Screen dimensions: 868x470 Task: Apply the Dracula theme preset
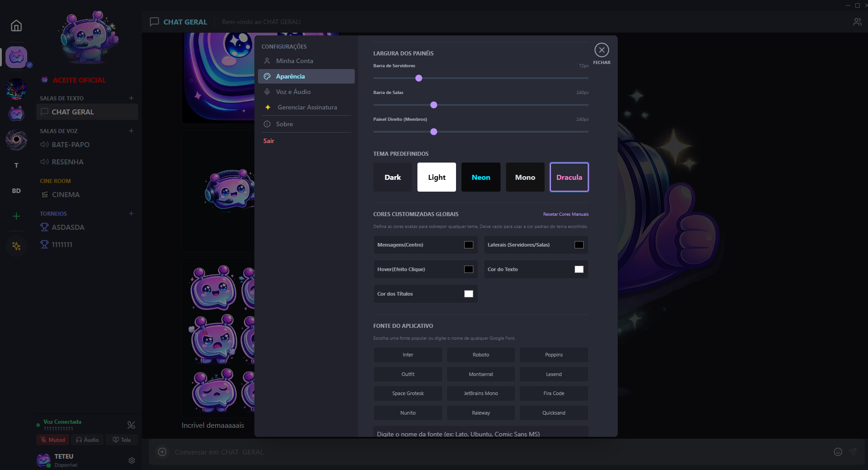coord(569,177)
